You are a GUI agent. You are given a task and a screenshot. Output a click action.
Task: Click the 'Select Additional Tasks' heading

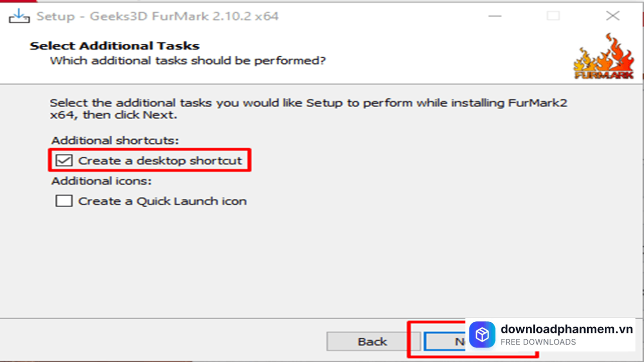tap(115, 46)
